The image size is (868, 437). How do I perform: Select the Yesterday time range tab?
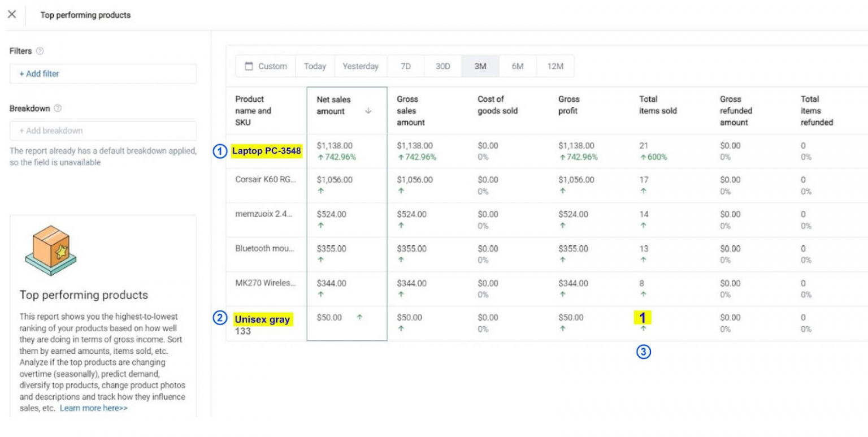pos(360,66)
